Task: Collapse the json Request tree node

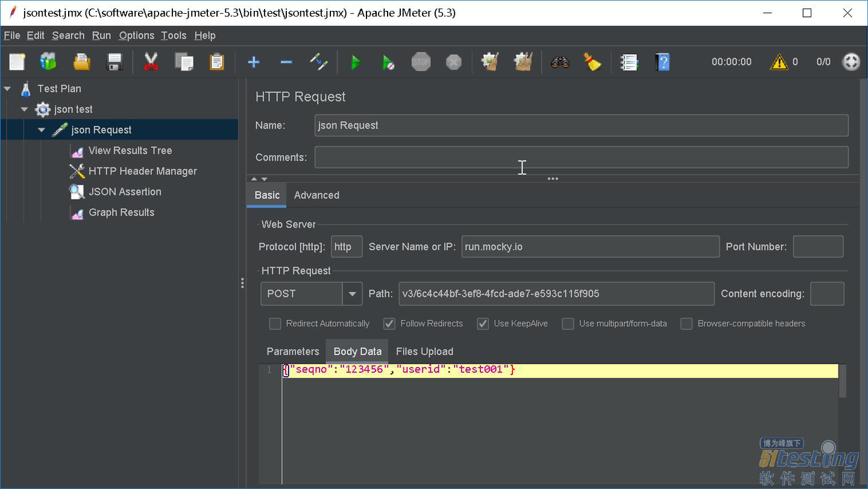Action: tap(42, 130)
